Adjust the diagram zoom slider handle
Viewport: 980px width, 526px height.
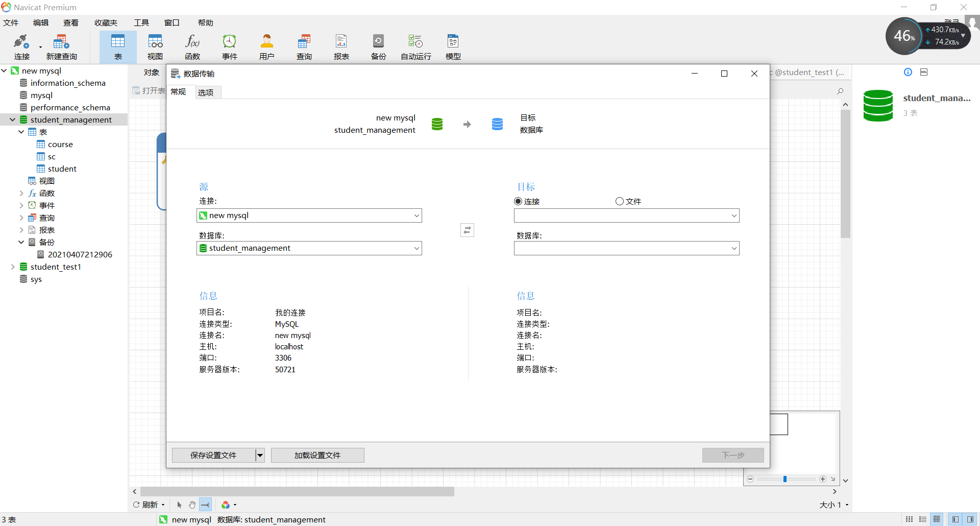(785, 479)
